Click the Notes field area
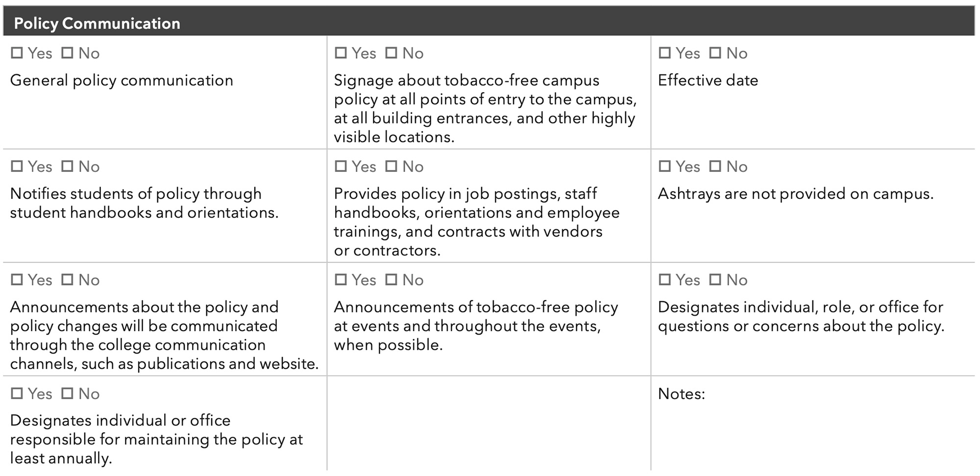The width and height of the screenshot is (980, 476). tap(813, 424)
